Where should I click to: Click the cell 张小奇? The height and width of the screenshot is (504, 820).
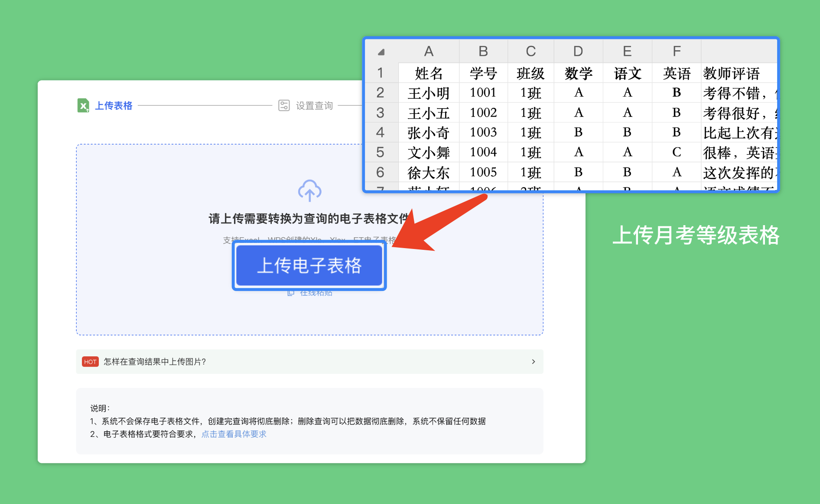pyautogui.click(x=429, y=132)
